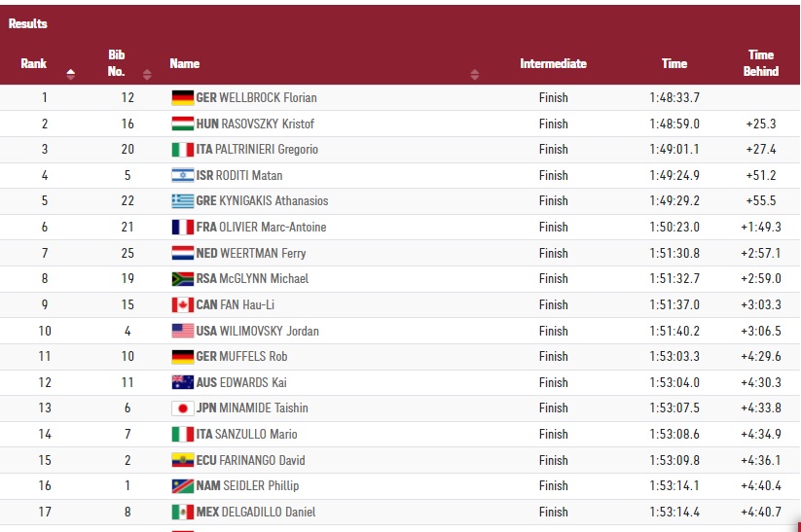Sort results by Bib No. arrows
This screenshot has width=801, height=532.
(x=147, y=74)
